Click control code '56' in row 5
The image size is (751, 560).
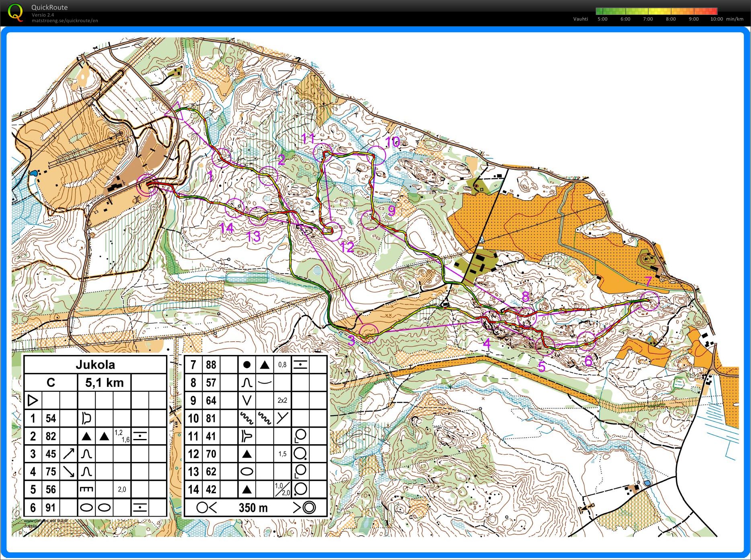tap(51, 489)
